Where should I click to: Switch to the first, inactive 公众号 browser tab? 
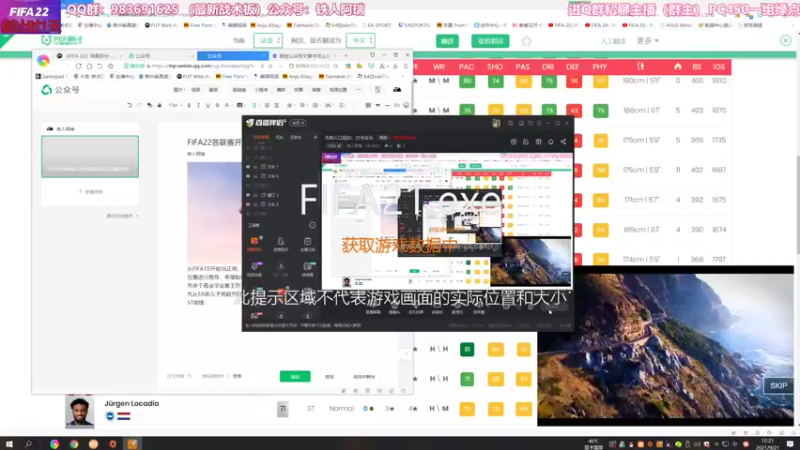coord(159,56)
